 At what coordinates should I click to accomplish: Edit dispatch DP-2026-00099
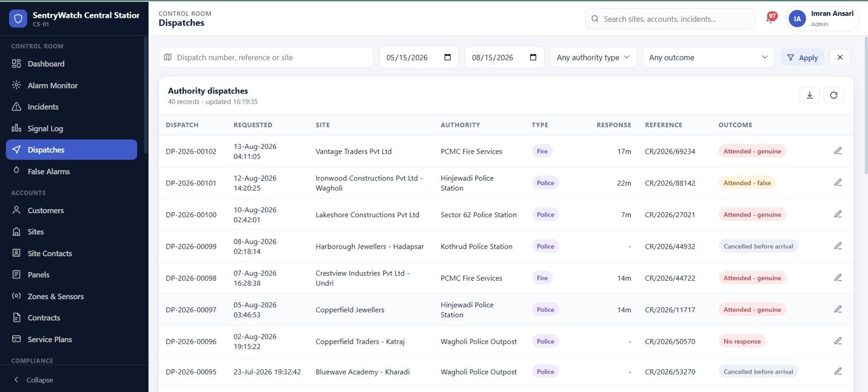[838, 246]
